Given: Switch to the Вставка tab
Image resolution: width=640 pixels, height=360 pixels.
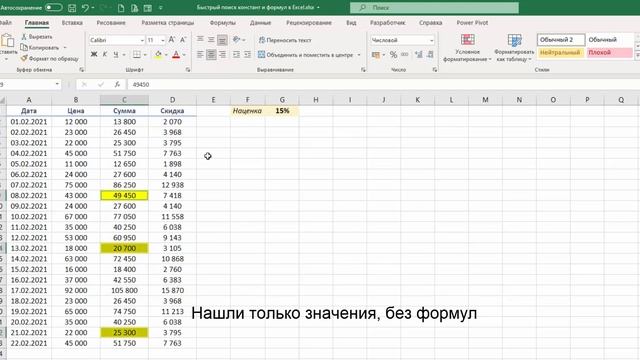Looking at the screenshot, I should point(72,23).
